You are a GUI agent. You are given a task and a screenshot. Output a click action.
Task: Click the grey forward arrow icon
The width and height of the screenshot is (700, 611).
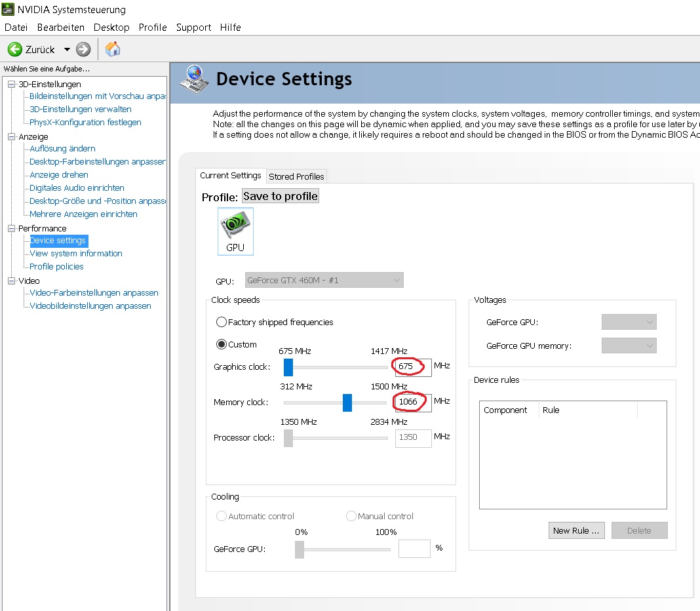83,49
